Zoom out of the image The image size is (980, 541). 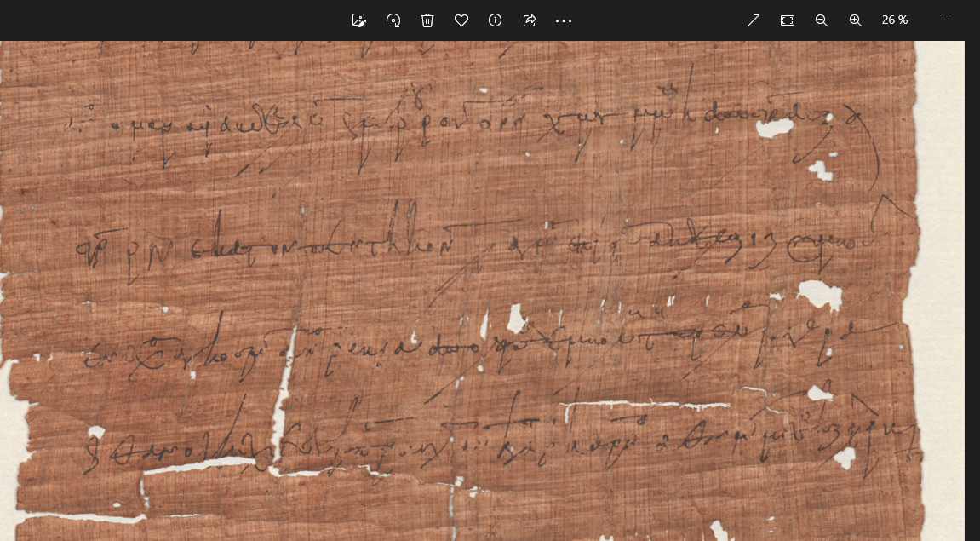point(822,20)
